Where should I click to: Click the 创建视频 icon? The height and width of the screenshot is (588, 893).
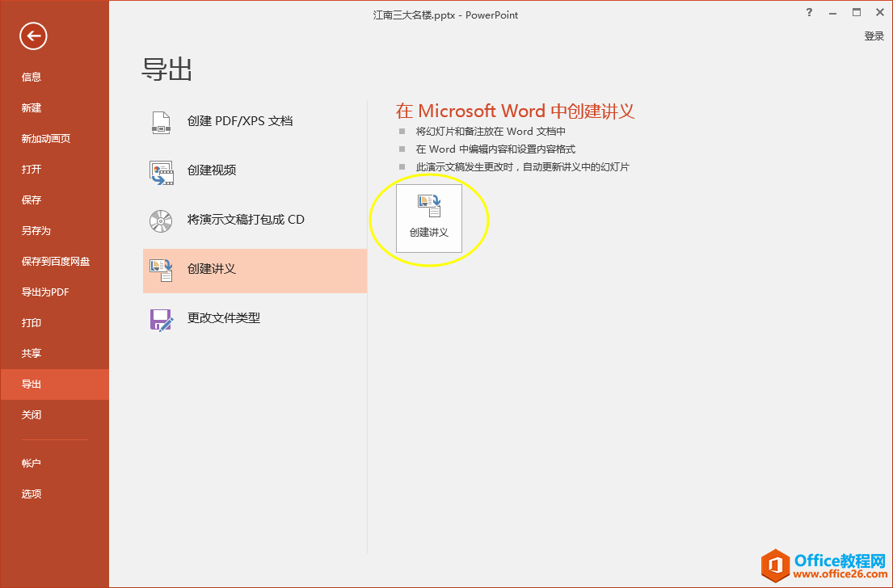(x=161, y=170)
